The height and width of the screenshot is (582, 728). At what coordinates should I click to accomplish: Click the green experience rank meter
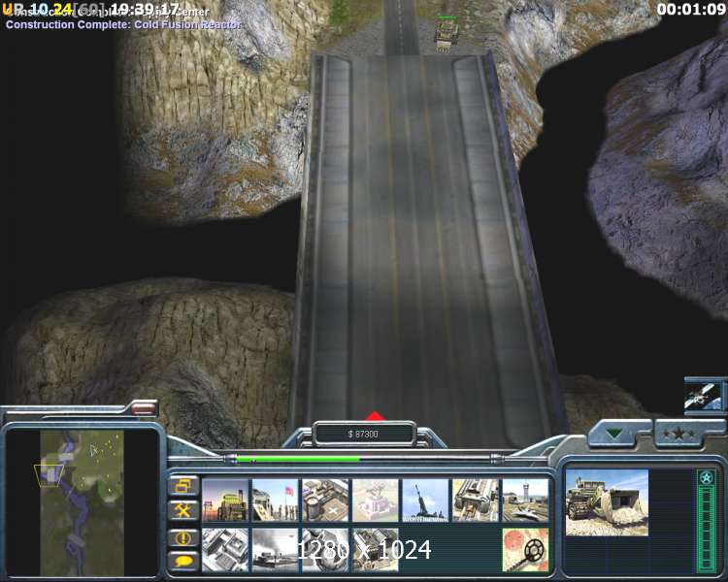pyautogui.click(x=707, y=528)
